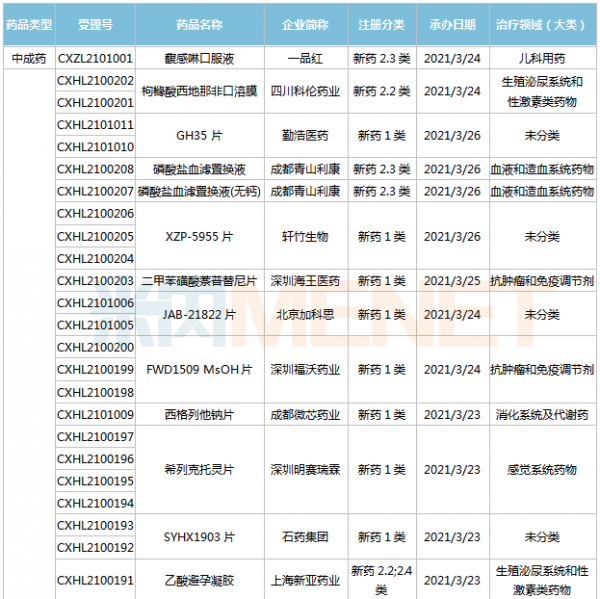Click the FWD1509 MsOH 片 cell

click(200, 370)
